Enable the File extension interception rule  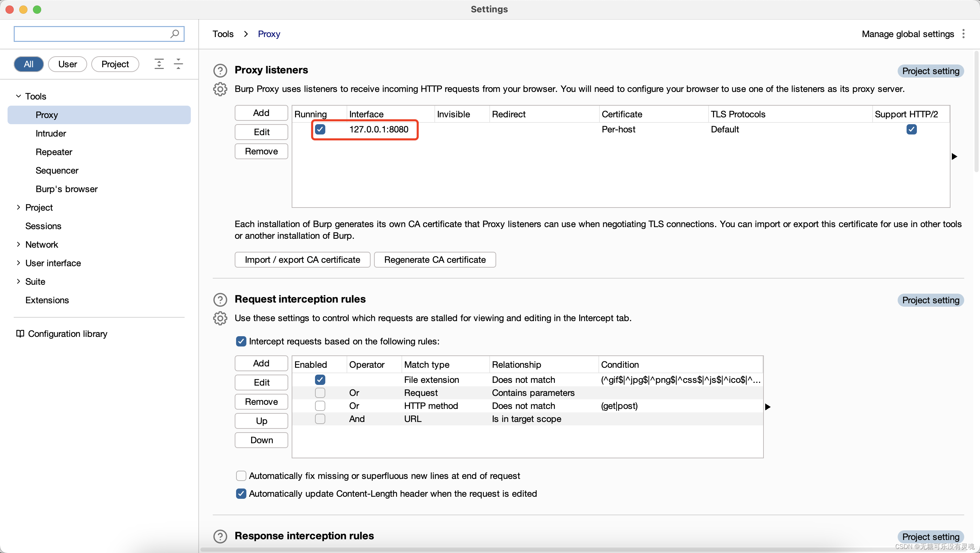[x=320, y=379]
